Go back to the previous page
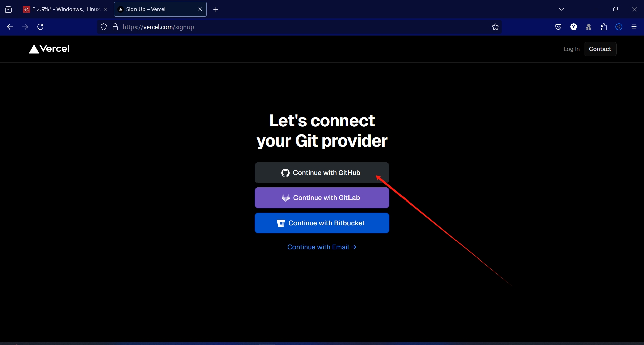 tap(10, 27)
